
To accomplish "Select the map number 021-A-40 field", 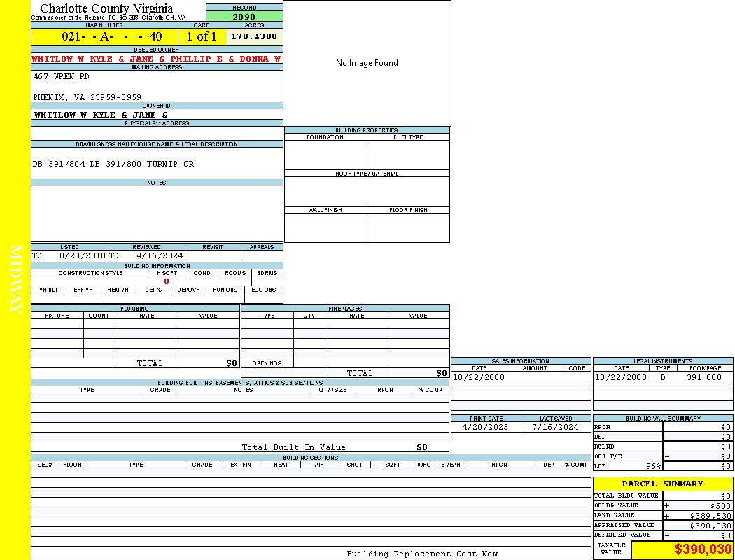I will 104,36.
